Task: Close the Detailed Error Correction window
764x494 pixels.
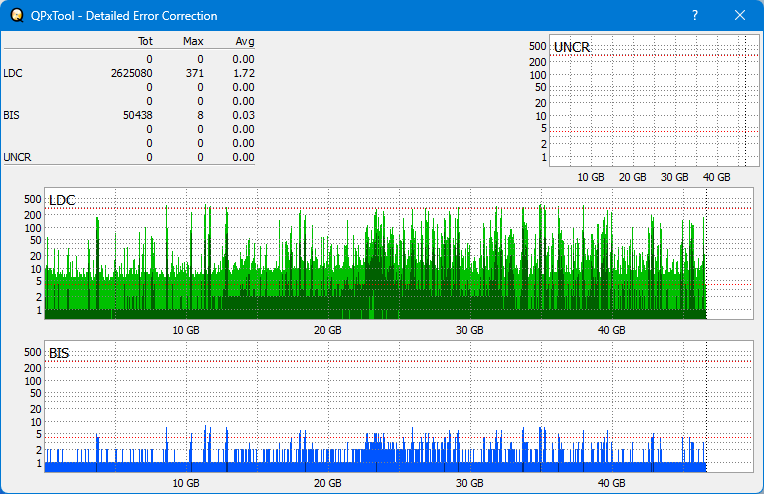Action: click(740, 16)
